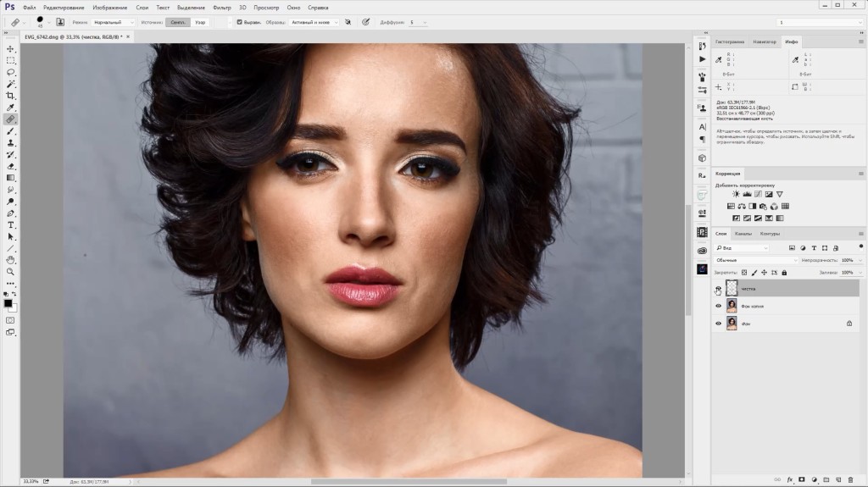
Task: Expand the Образец sample dropdown
Action: point(314,22)
